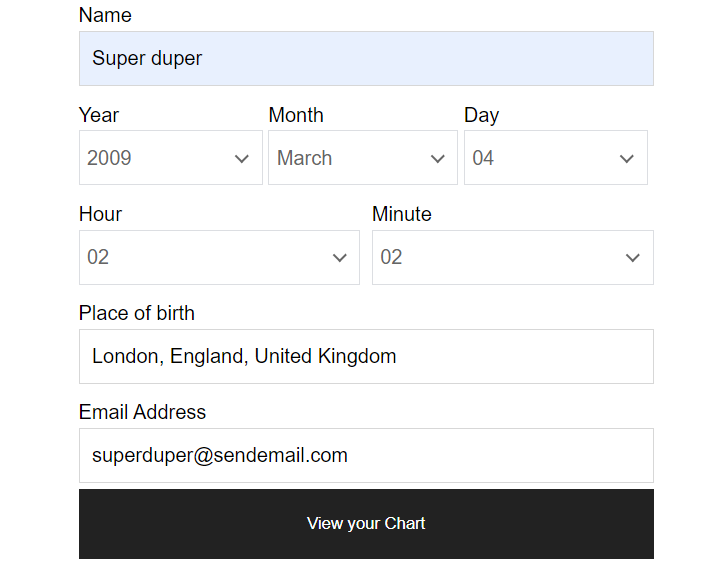Screen dimensions: 715x568
Task: Click the Month dropdown chevron arrow
Action: [437, 159]
